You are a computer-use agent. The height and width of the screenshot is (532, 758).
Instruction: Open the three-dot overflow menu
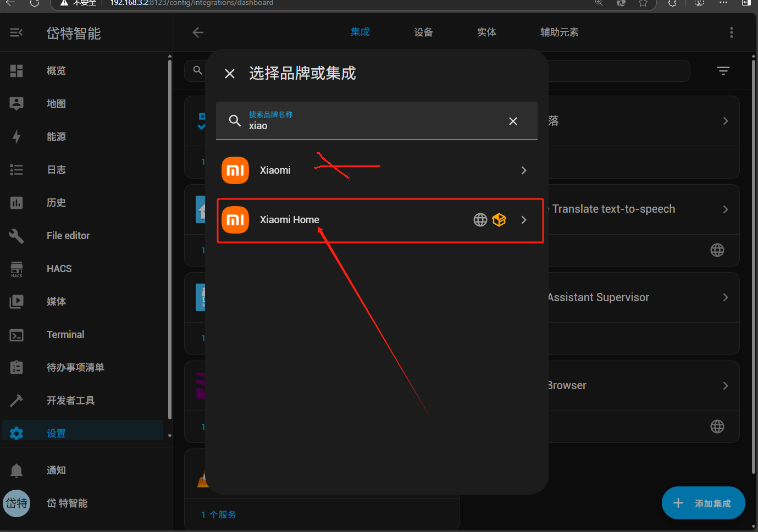pos(731,32)
